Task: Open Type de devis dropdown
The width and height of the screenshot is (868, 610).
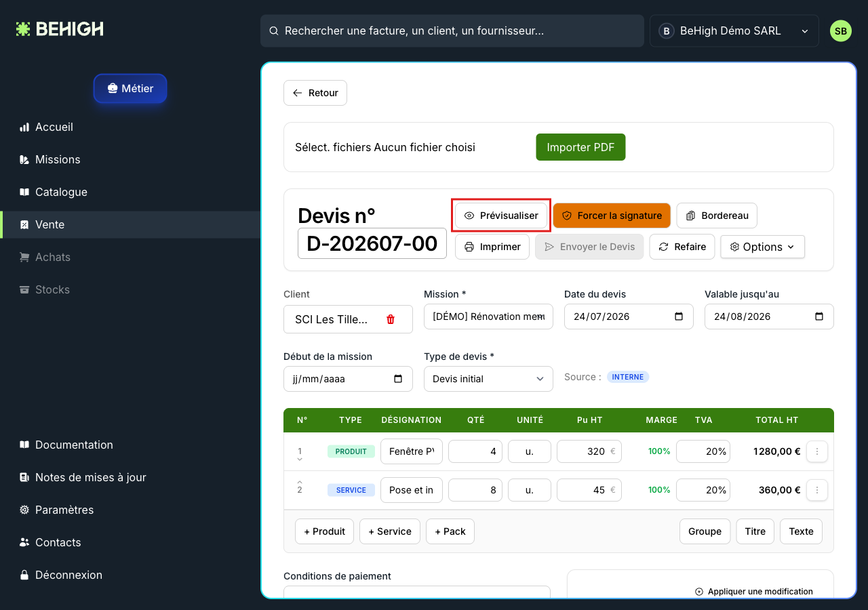Action: pos(488,379)
